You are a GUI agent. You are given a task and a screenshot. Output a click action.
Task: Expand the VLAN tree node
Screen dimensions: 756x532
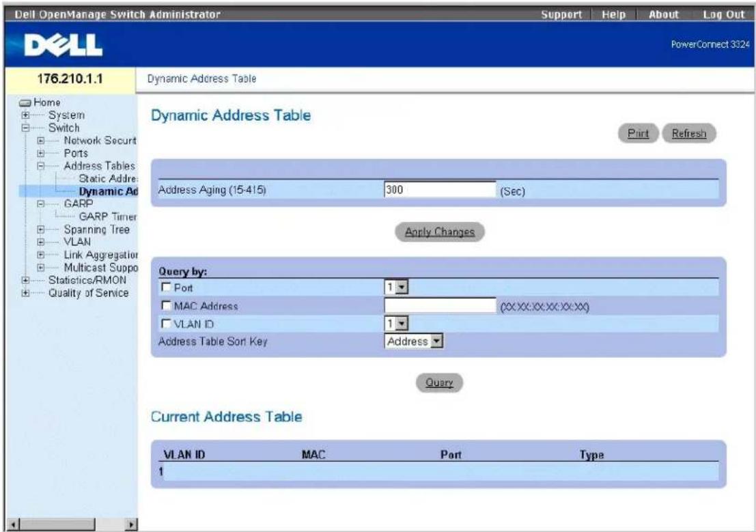coord(41,242)
